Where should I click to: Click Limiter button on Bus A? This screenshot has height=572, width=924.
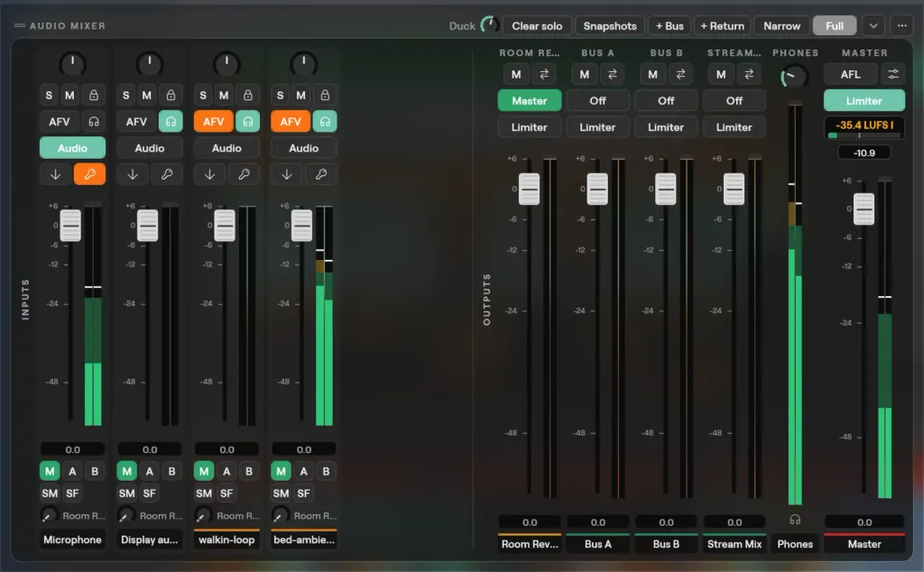click(x=597, y=127)
